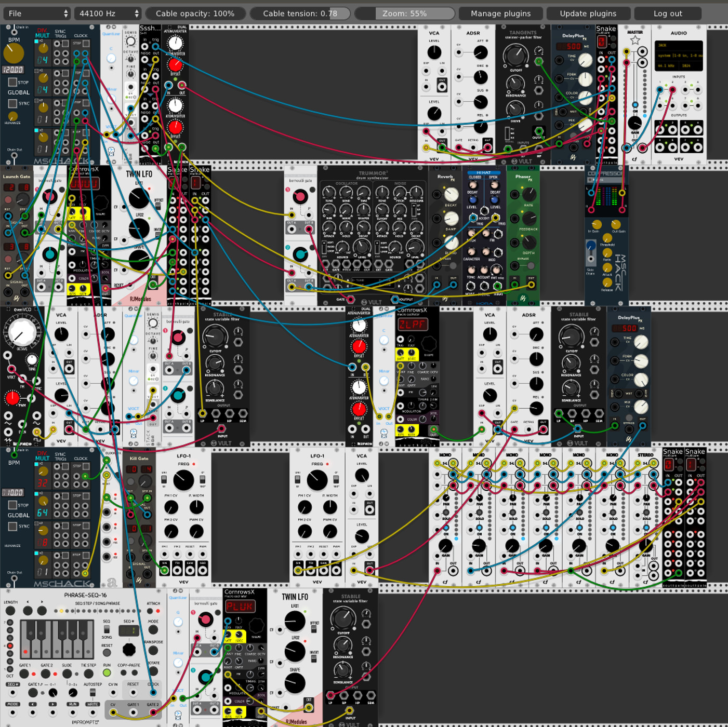Click the CLOCK input jack on PHRASE-SEQ-16

coord(153,692)
